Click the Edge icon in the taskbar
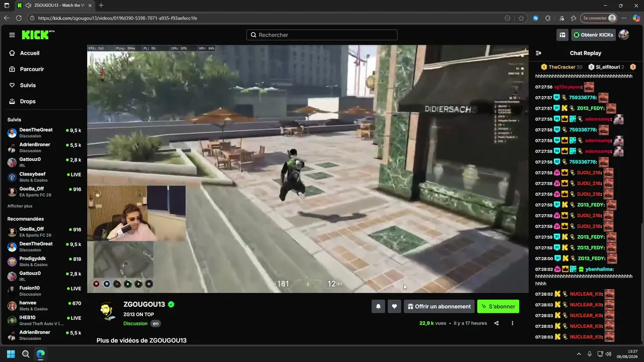 tap(41, 354)
